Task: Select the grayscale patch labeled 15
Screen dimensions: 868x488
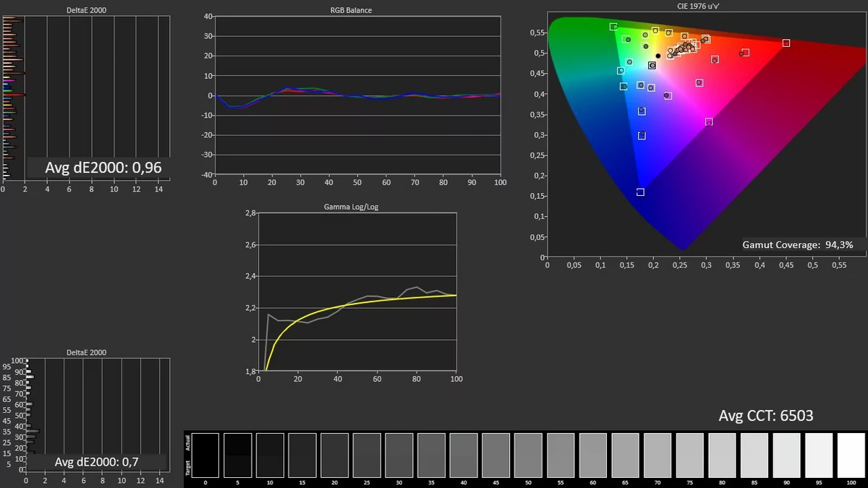Action: pos(302,455)
